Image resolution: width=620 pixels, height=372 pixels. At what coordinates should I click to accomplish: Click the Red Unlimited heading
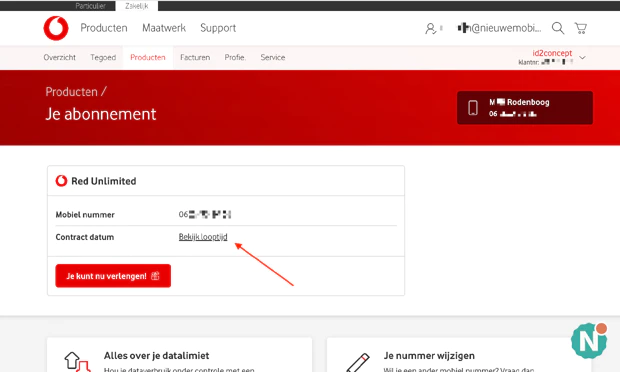pos(104,181)
